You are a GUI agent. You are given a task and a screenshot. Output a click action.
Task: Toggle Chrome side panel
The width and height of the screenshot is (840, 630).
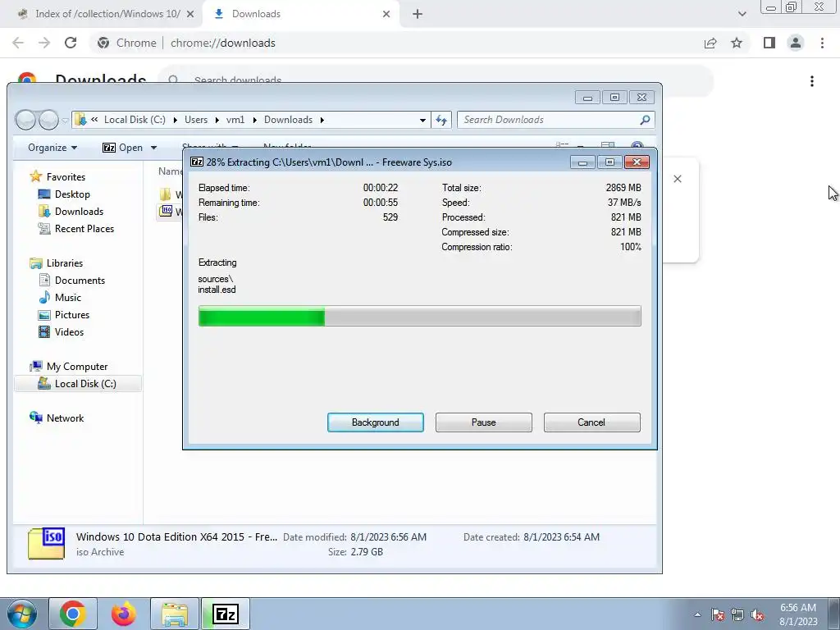coord(769,43)
